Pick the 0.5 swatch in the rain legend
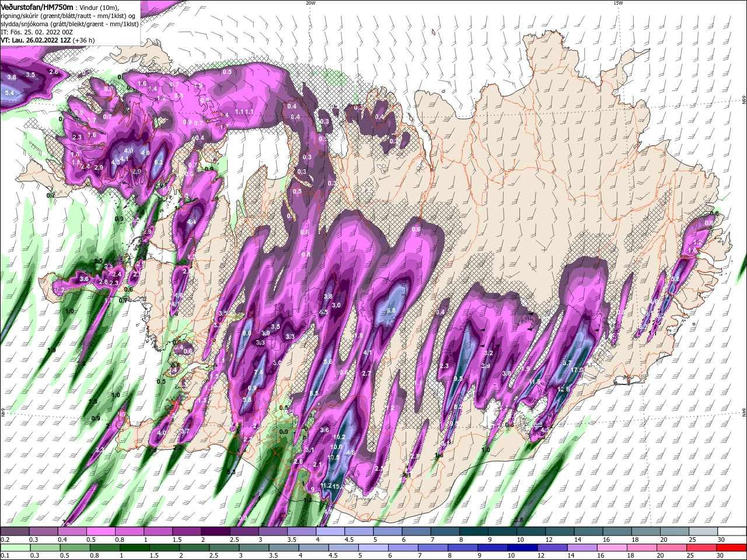The width and height of the screenshot is (747, 560). tap(75, 548)
